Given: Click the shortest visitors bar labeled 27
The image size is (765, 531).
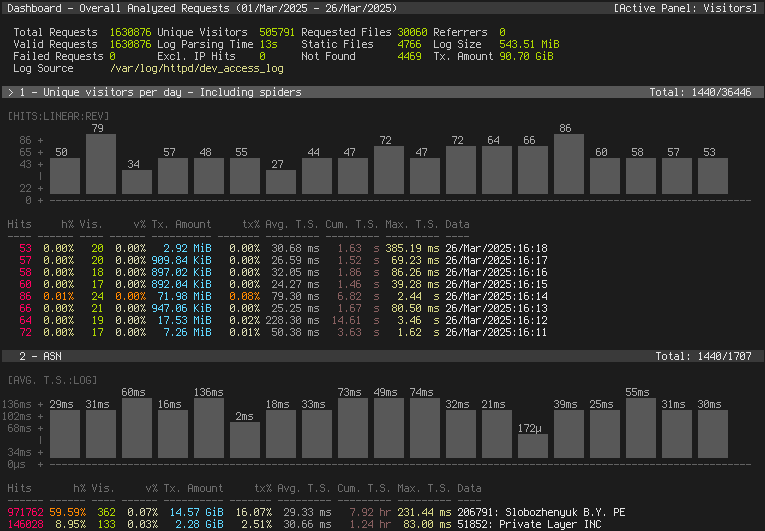Looking at the screenshot, I should (281, 181).
